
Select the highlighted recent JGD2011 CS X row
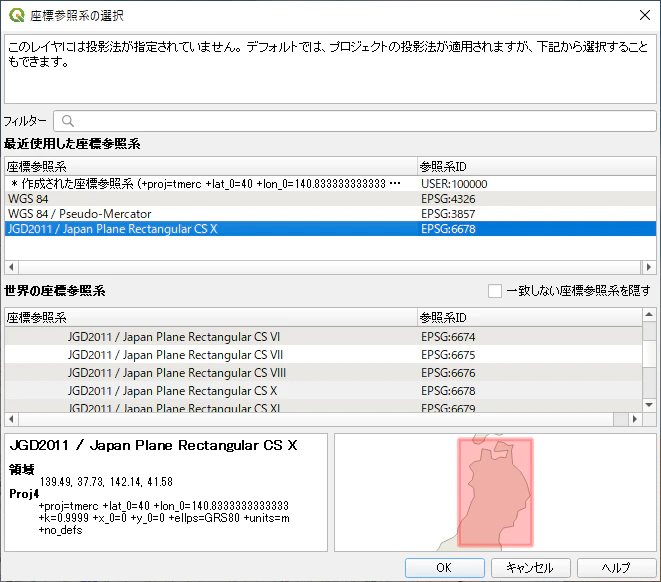coord(330,229)
